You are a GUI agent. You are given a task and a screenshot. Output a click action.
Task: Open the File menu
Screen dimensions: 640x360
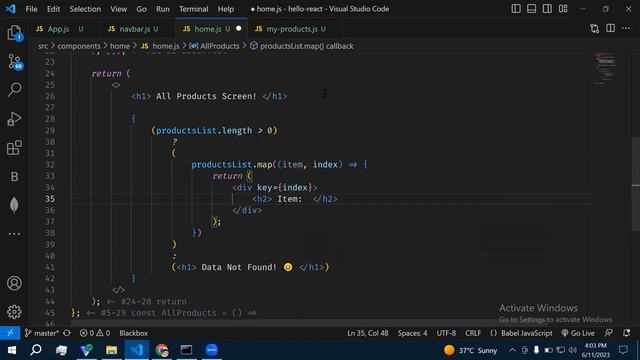point(31,9)
